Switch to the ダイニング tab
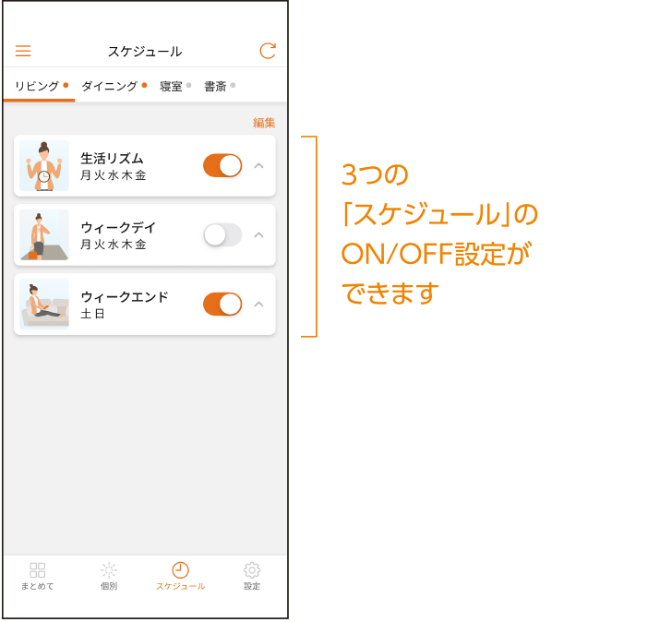 [114, 86]
